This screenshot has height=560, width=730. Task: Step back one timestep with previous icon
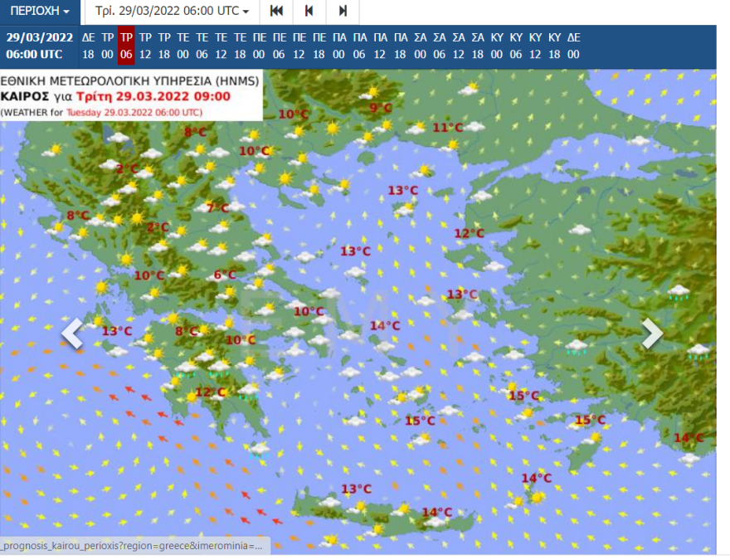coord(308,12)
